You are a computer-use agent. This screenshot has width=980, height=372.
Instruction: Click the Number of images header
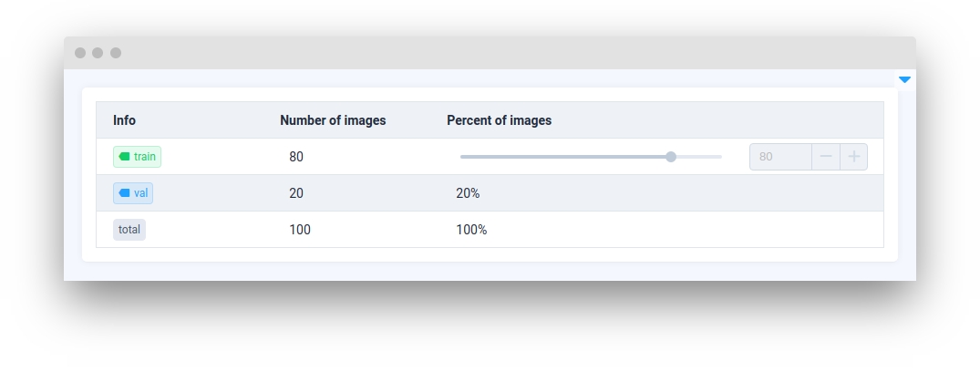point(333,120)
